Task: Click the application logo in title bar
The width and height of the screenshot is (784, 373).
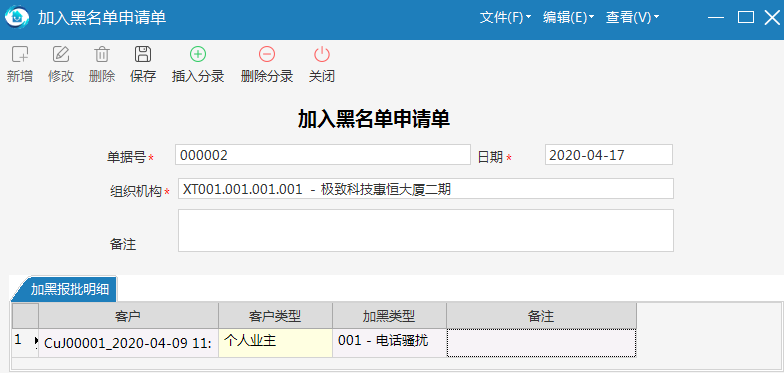Action: point(16,18)
